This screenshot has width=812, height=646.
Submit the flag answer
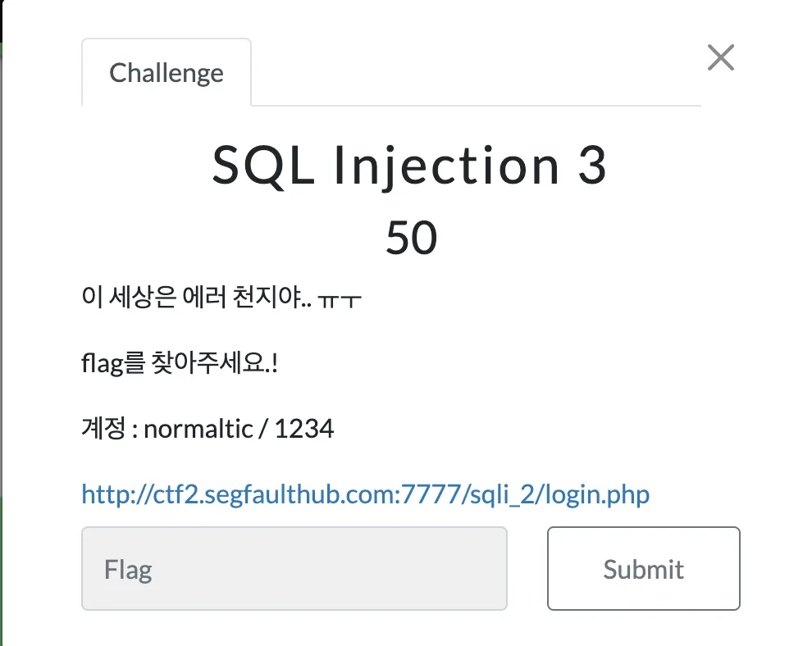[x=643, y=568]
